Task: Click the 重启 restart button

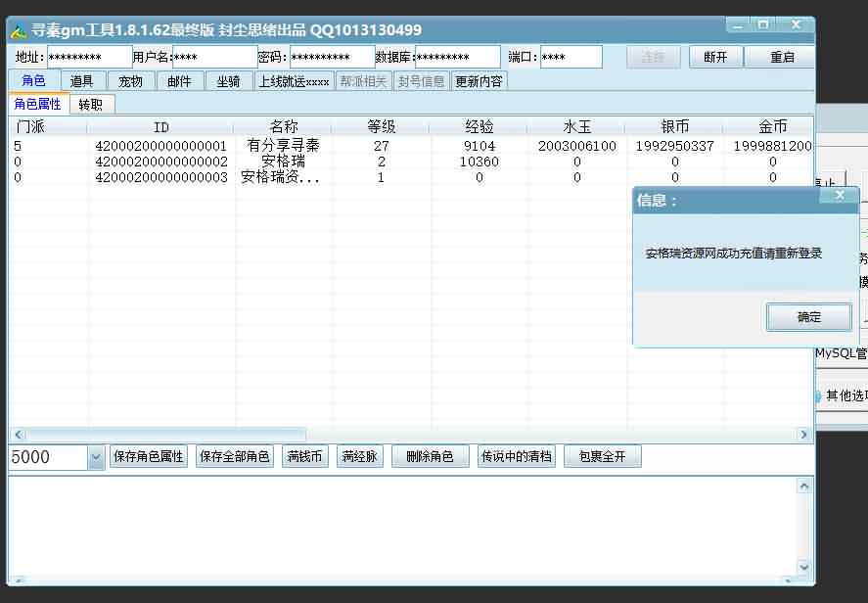Action: click(x=781, y=58)
